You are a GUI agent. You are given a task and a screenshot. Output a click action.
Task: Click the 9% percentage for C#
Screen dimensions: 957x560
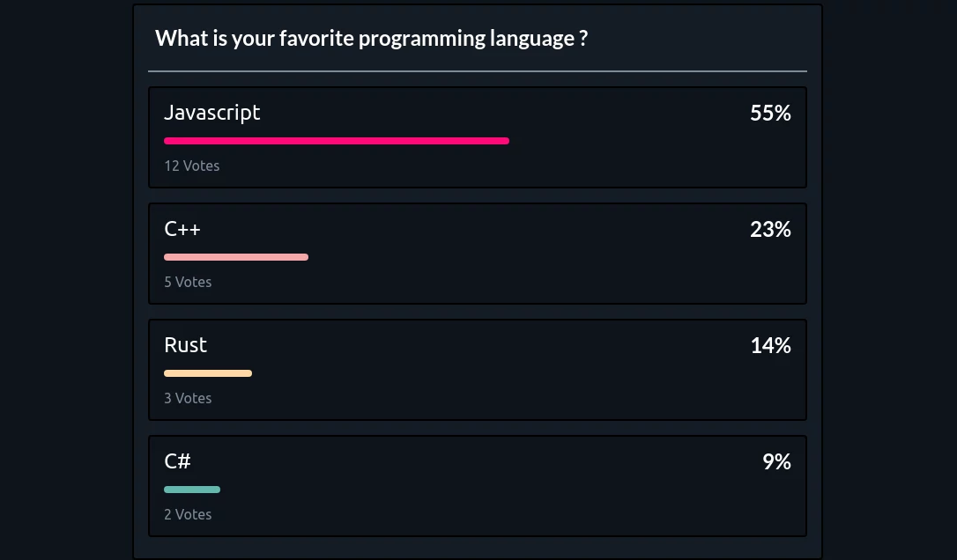pos(775,461)
